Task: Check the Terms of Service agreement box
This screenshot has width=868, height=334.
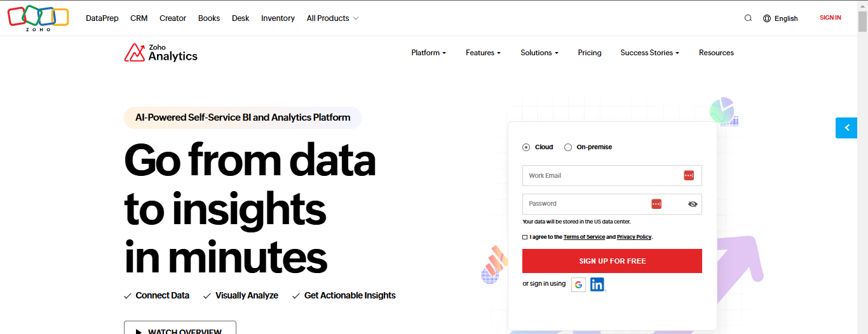Action: click(525, 237)
